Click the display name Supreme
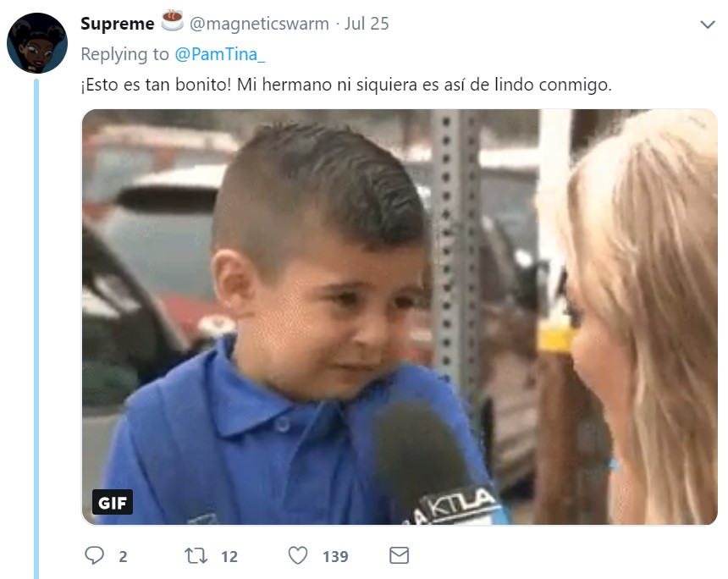This screenshot has width=728, height=579. 118,24
